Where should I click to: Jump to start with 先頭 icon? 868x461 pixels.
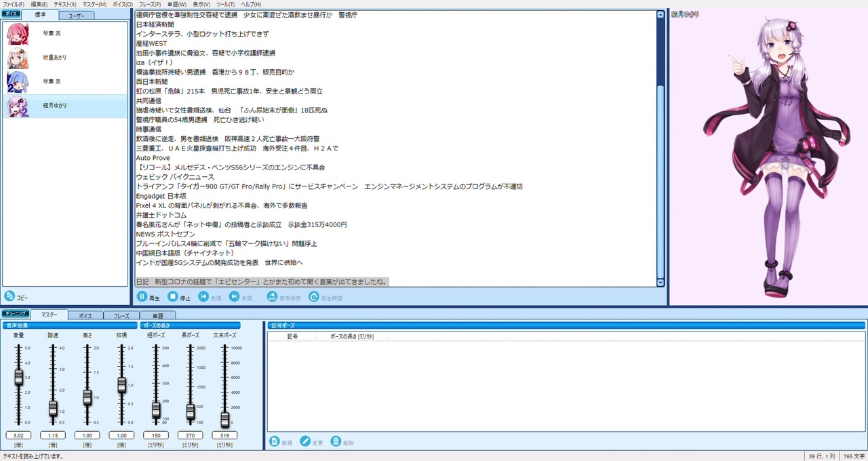(203, 296)
